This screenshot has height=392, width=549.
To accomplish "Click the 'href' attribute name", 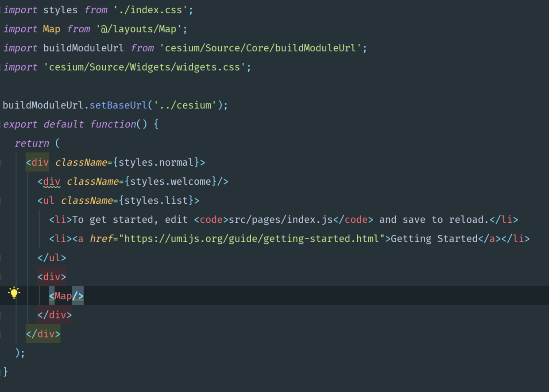I will coord(101,239).
